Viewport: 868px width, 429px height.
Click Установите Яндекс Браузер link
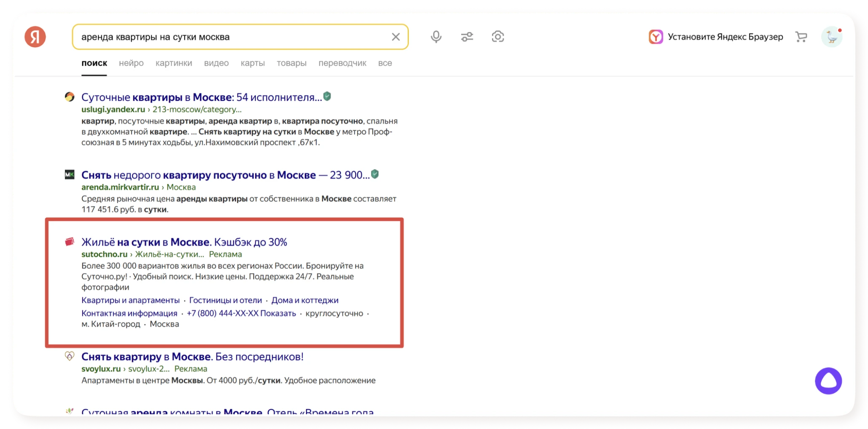point(725,37)
